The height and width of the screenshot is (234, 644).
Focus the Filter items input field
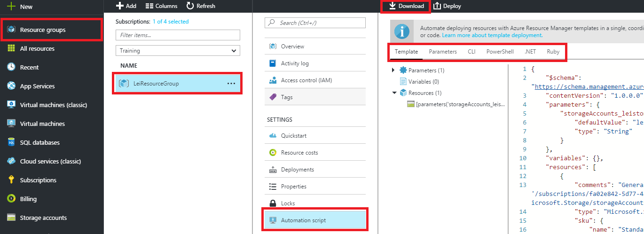pos(178,35)
